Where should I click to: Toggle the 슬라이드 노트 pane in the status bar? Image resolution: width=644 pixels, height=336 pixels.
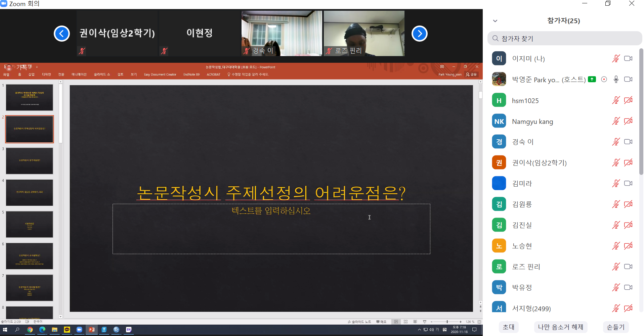tap(359, 322)
